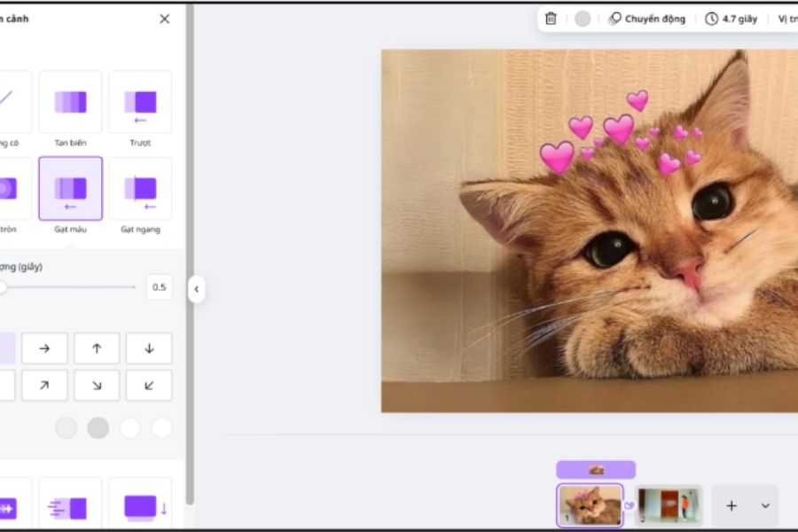Close the transitions panel

164,19
